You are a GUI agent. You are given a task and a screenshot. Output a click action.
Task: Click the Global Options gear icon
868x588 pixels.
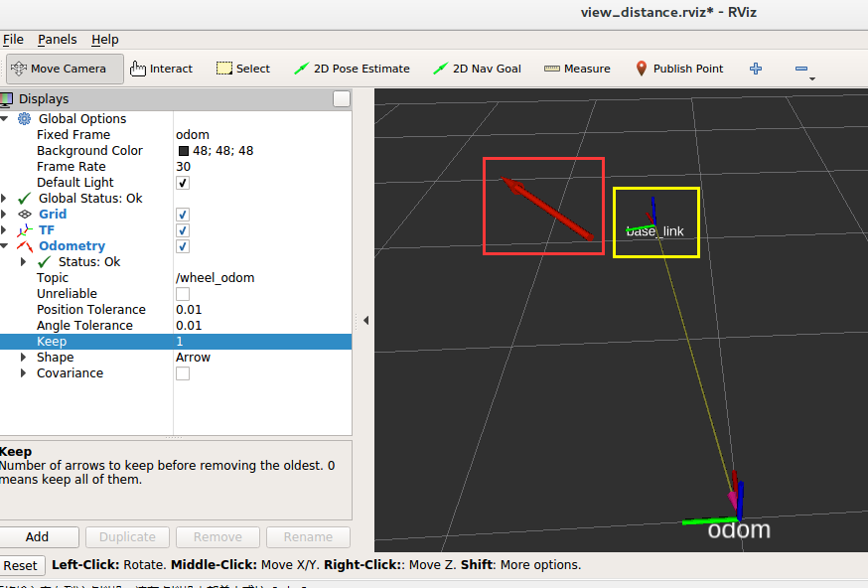coord(25,119)
